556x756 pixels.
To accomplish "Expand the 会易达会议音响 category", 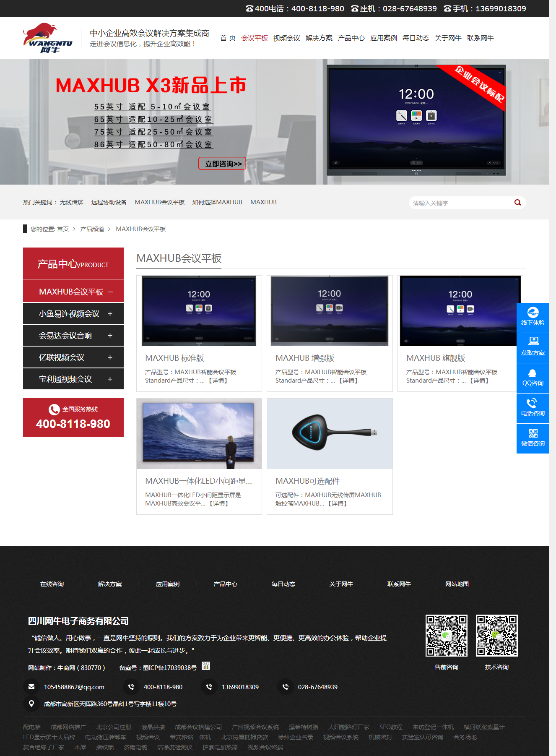I will [110, 335].
